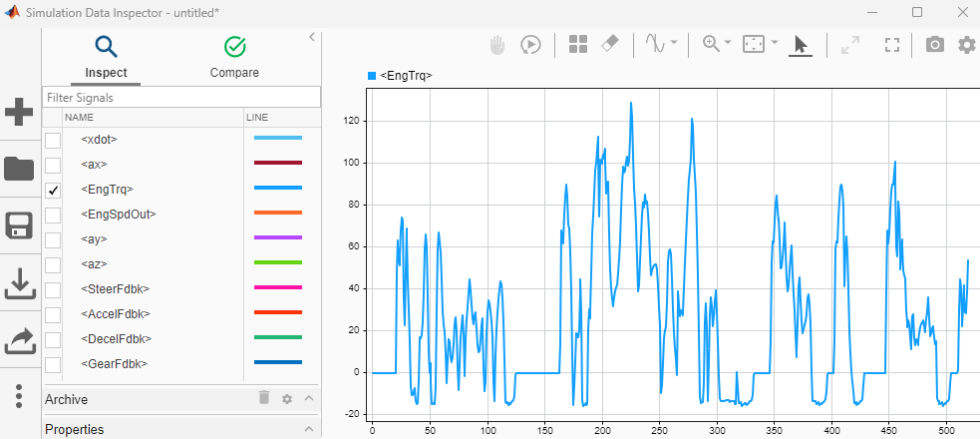Open the zoom tool dropdown arrow

tap(728, 44)
